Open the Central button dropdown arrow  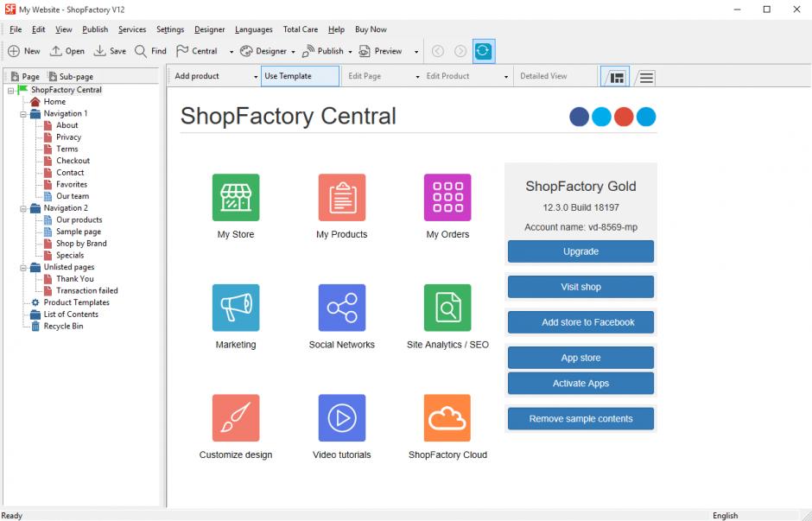click(231, 52)
